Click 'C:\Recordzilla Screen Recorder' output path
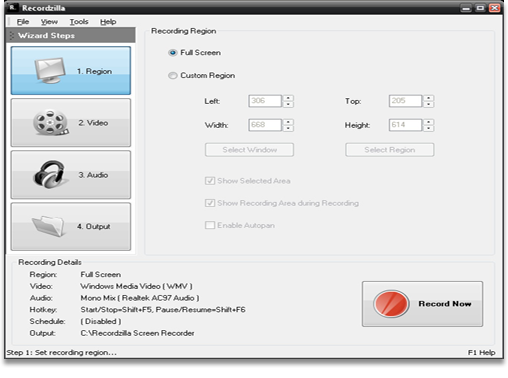The image size is (508, 378). 137,333
